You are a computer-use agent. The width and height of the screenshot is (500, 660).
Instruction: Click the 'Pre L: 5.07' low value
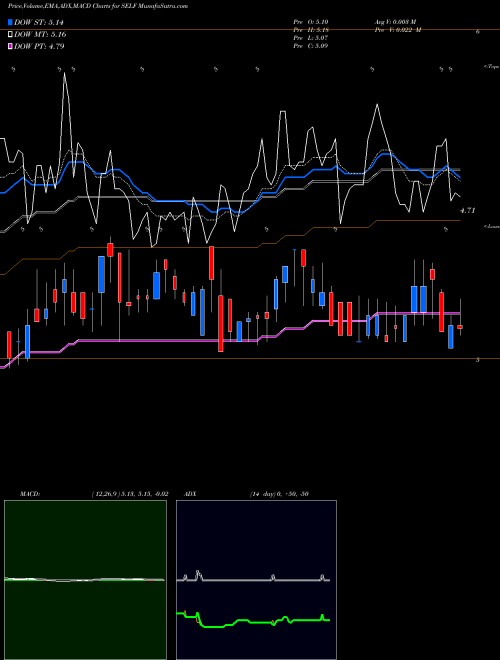pos(311,37)
